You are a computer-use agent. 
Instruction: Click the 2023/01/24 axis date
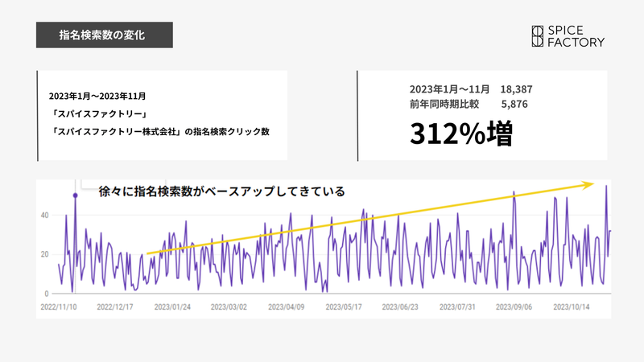[172, 307]
